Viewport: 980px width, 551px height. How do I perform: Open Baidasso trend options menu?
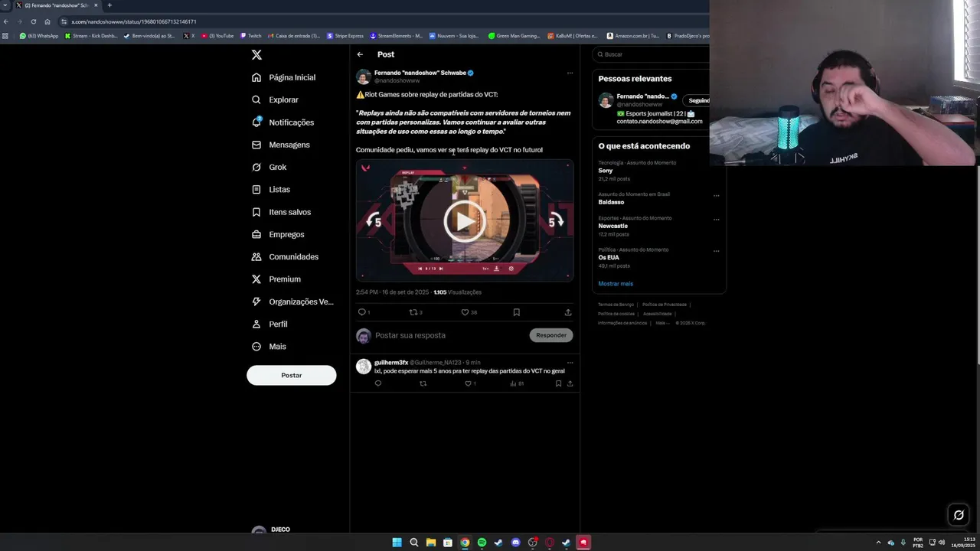click(x=717, y=195)
